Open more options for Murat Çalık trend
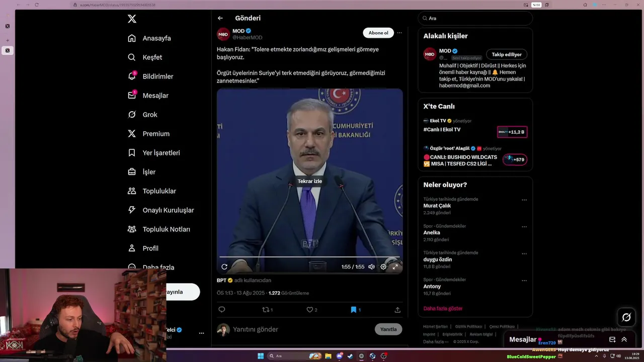Viewport: 644px width, 362px height. point(524,200)
